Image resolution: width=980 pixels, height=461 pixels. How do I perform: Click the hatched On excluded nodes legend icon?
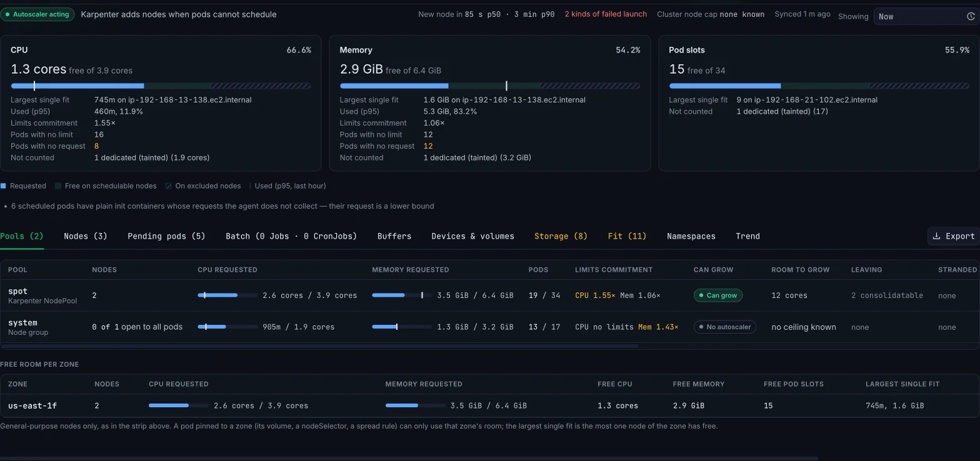168,186
